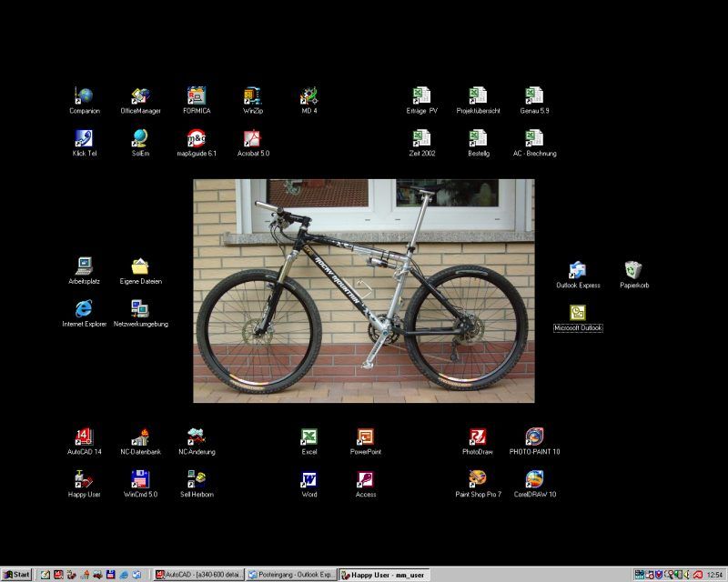Open the WinCmd 5.0 shortcut

click(140, 480)
